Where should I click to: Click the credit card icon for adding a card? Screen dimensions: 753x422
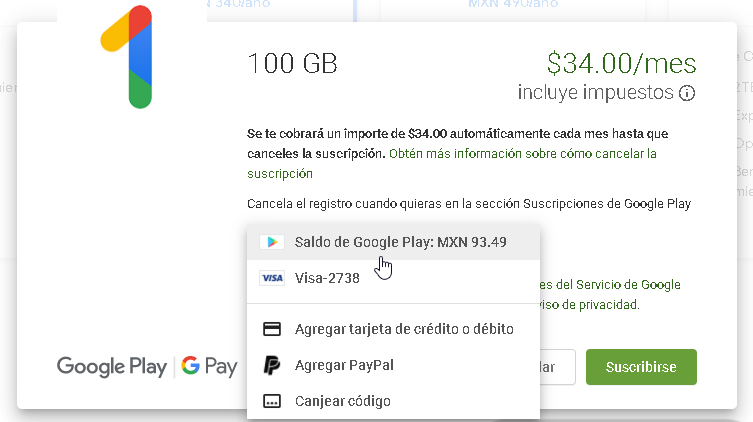(x=271, y=329)
